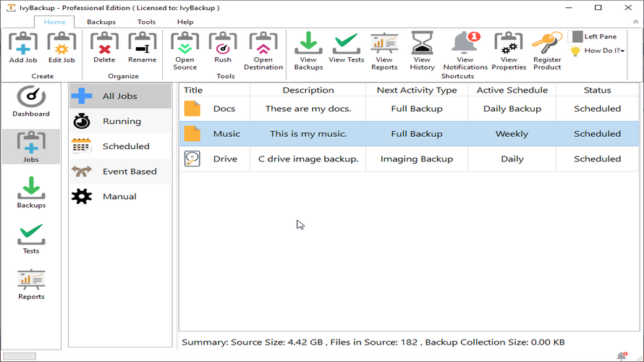Open Reports in the sidebar
The width and height of the screenshot is (644, 362).
tap(31, 285)
